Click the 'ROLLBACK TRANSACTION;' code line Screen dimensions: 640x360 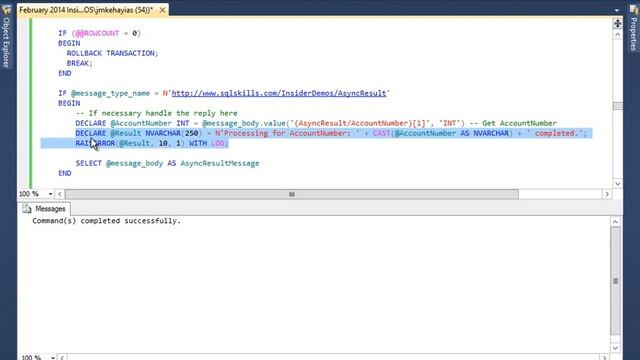click(x=112, y=53)
